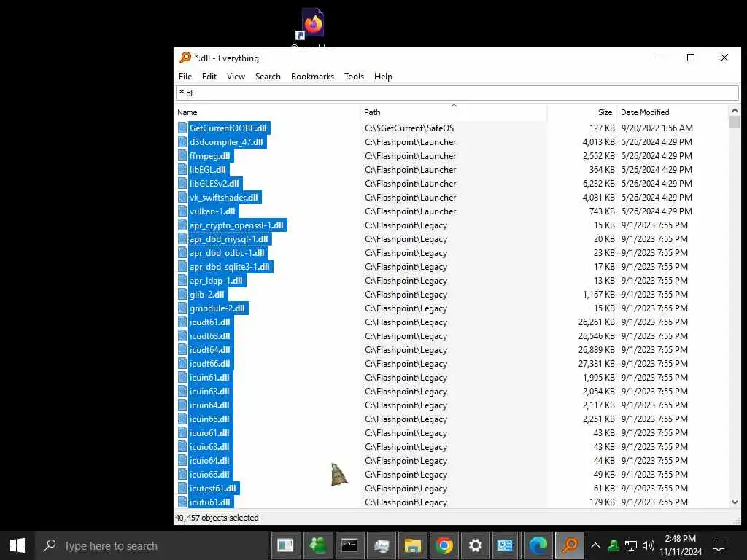Select the icutu61.dll file name
The height and width of the screenshot is (560, 747).
coord(209,502)
